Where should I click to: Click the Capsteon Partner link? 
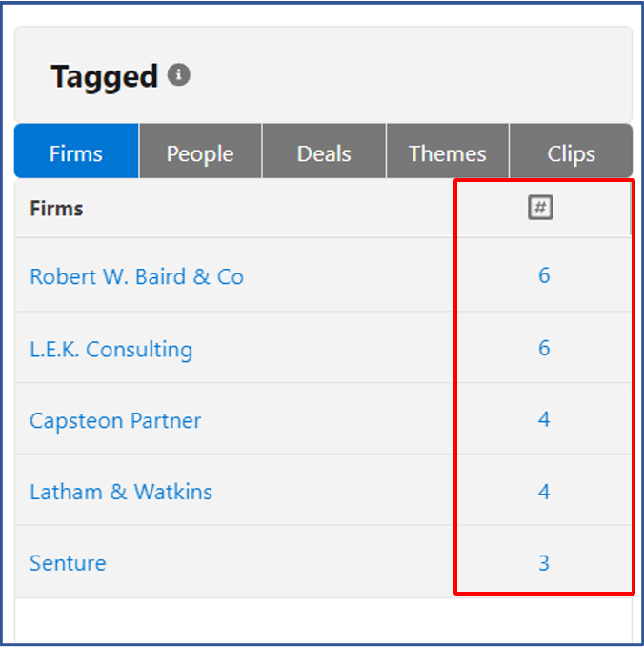(115, 421)
